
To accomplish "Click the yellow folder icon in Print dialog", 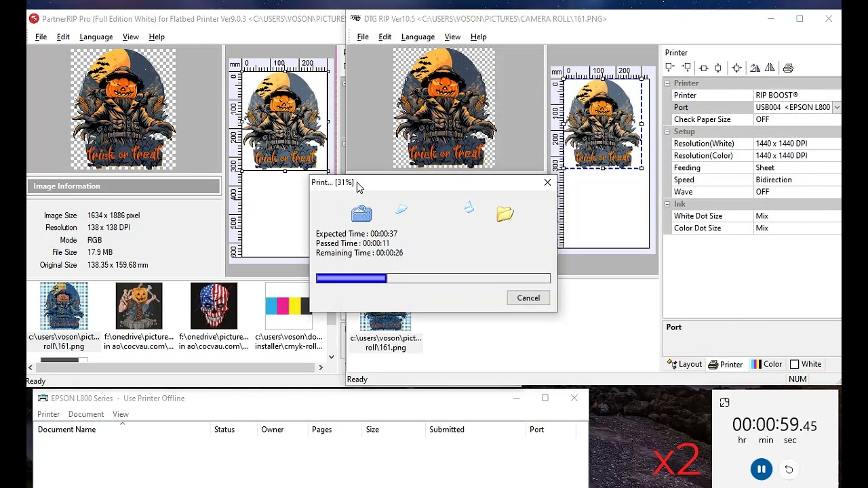I will (505, 213).
